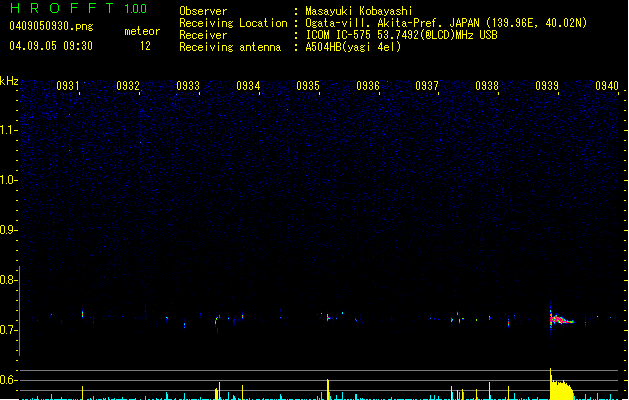
Task: Click the 0.7 kHz axis label
Action: [x=8, y=330]
